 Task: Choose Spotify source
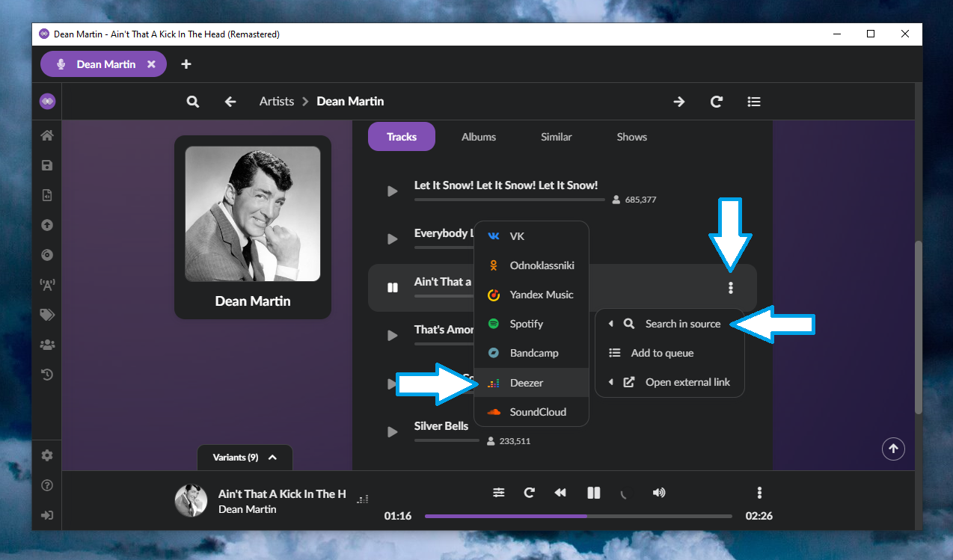coord(532,324)
